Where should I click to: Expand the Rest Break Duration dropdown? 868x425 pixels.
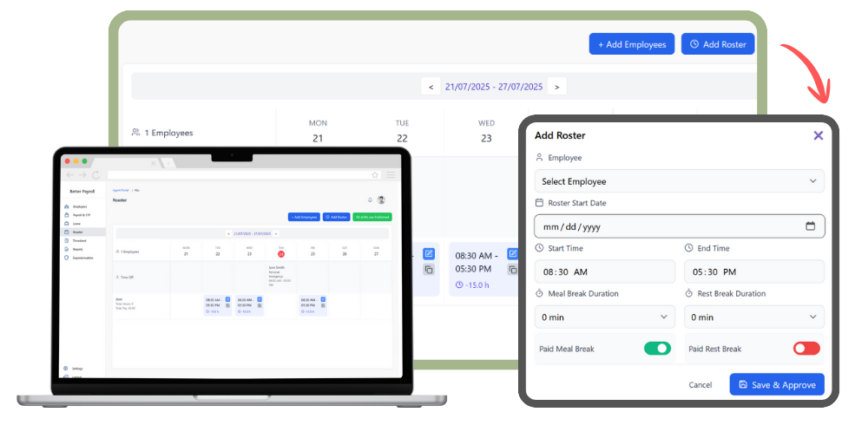753,317
